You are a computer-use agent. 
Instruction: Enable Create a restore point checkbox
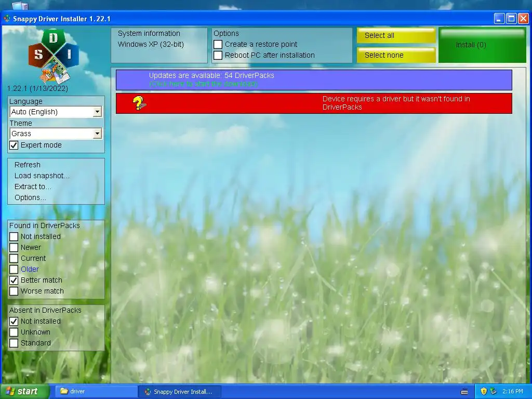pos(218,45)
